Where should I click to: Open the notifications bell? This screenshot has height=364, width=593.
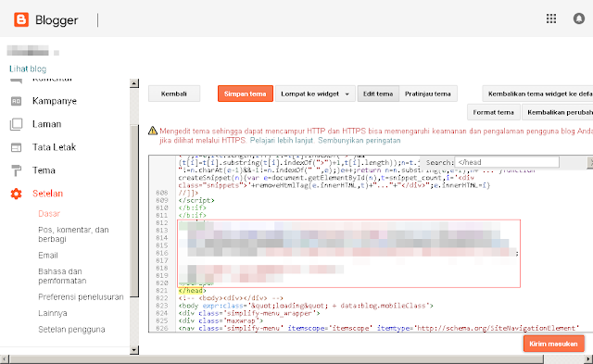(x=578, y=19)
